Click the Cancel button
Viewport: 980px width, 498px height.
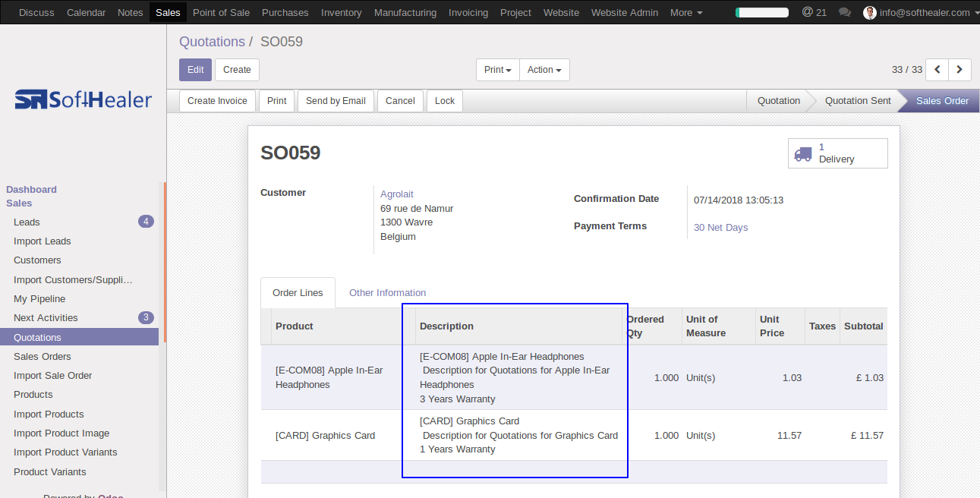point(400,101)
